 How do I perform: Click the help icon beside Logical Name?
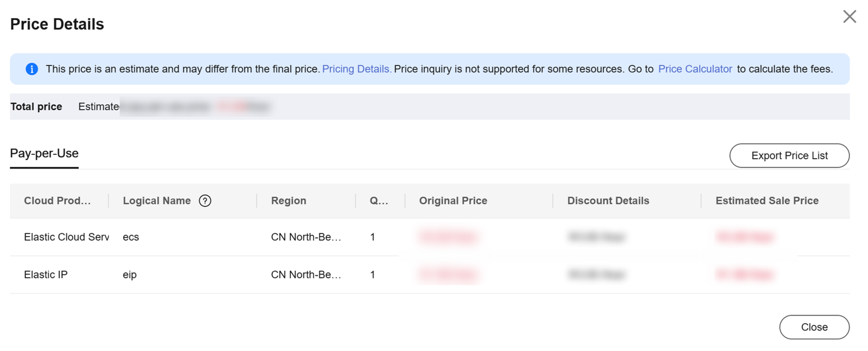coord(205,201)
